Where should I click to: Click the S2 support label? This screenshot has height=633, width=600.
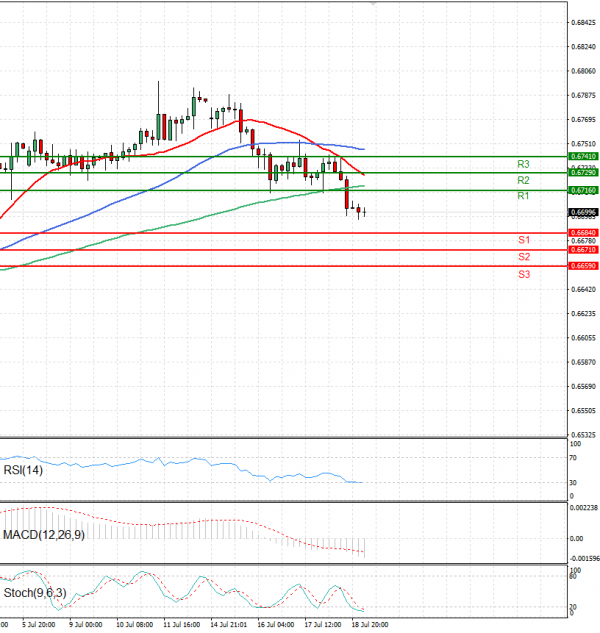coord(524,257)
